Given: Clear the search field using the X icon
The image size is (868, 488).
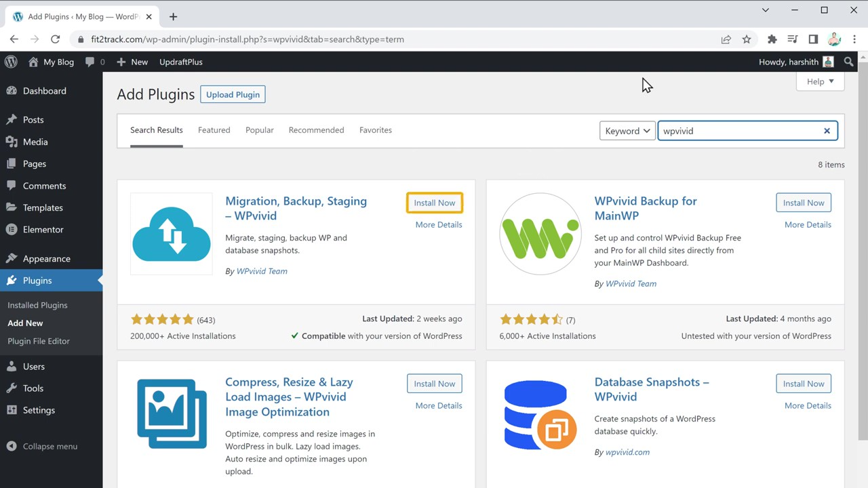Looking at the screenshot, I should click(x=827, y=131).
